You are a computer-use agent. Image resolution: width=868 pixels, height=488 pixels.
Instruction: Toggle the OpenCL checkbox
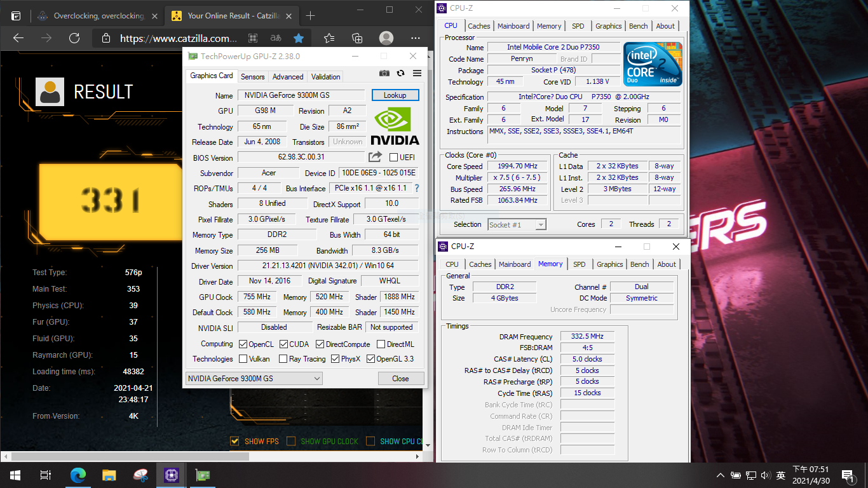click(x=243, y=344)
